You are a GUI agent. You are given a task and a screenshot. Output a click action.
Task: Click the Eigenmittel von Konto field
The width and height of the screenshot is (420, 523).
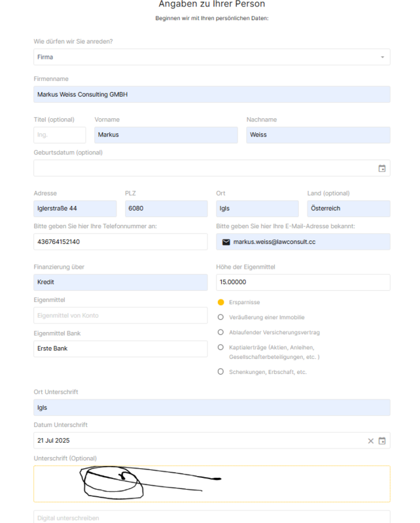point(120,315)
